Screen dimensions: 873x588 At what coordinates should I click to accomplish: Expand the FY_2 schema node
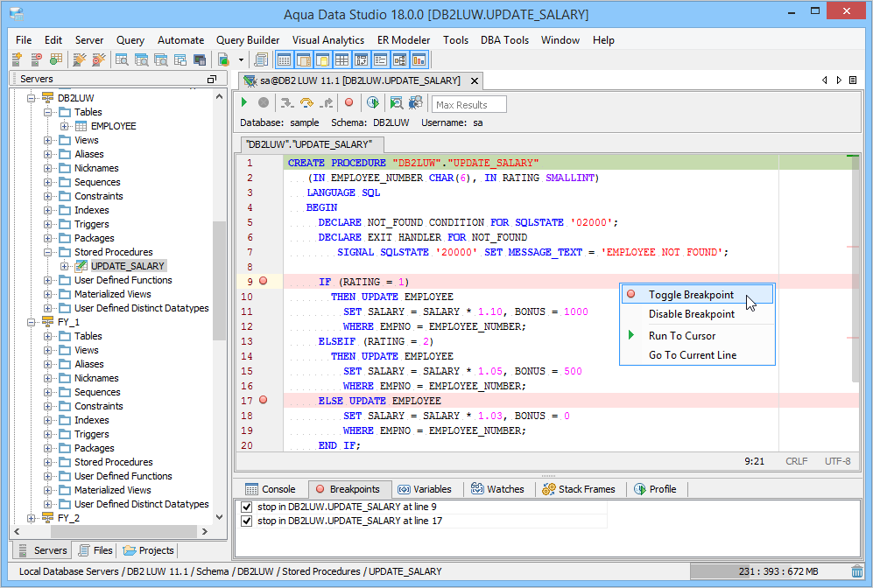pos(32,518)
